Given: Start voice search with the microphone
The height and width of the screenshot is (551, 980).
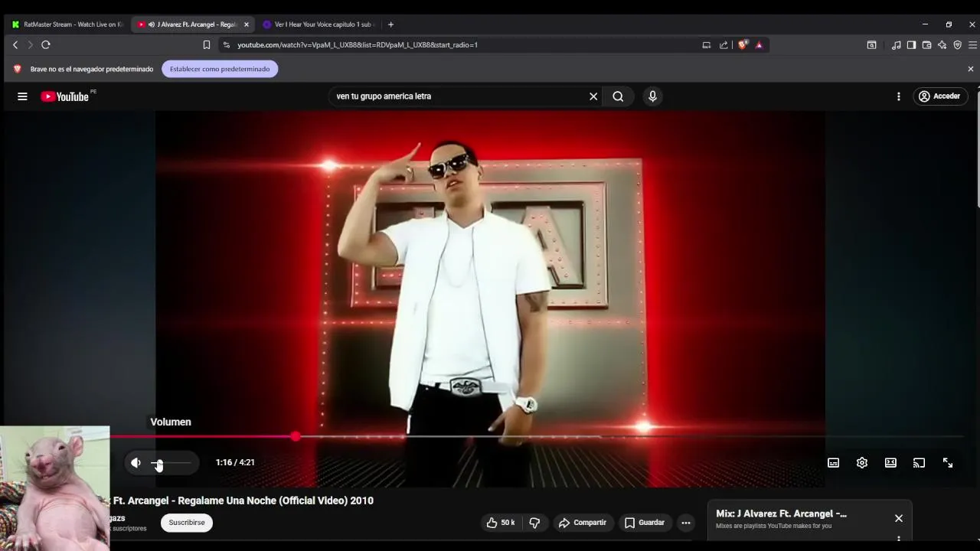Looking at the screenshot, I should [x=652, y=96].
